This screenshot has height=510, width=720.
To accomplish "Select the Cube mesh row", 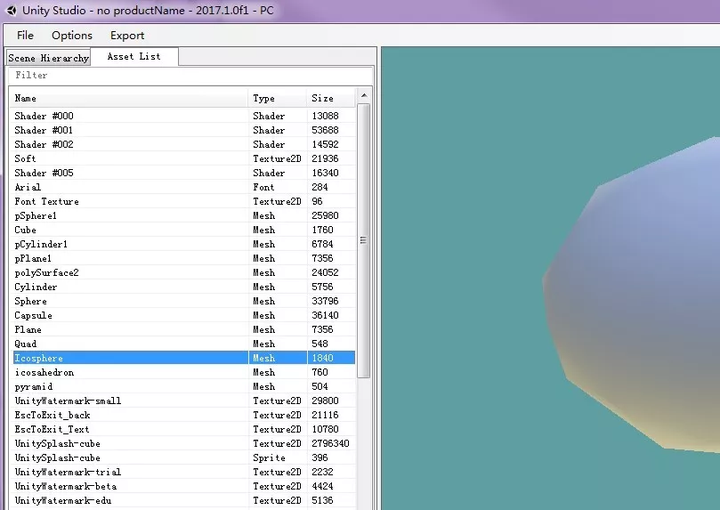I will point(184,230).
